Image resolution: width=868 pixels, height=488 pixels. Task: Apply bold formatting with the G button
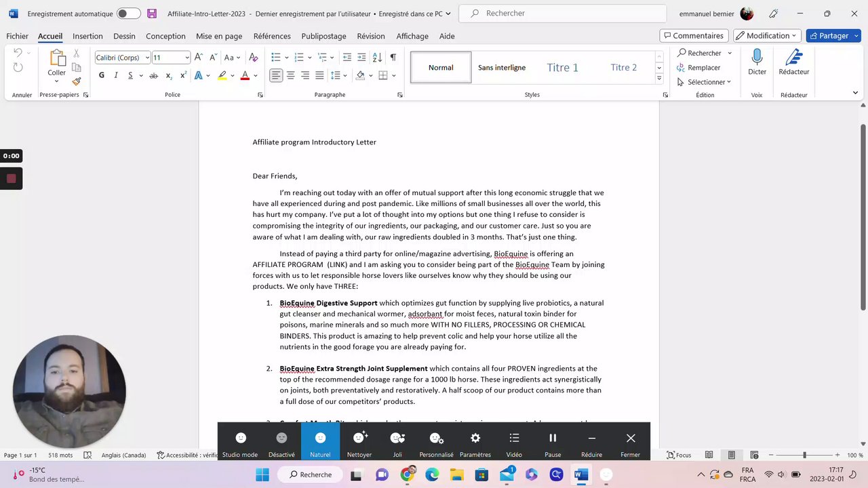102,75
